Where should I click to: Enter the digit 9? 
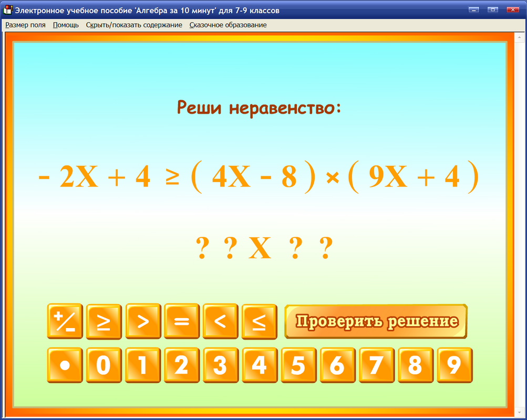pyautogui.click(x=454, y=365)
